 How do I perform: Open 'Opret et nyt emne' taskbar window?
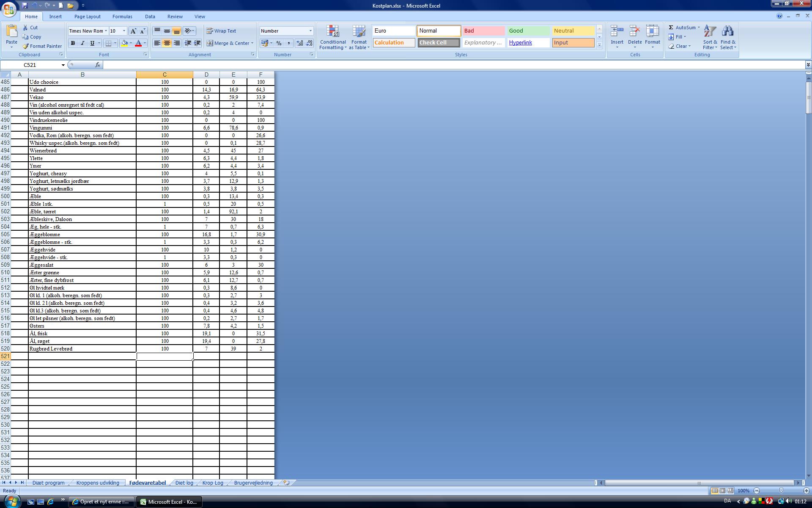[101, 502]
